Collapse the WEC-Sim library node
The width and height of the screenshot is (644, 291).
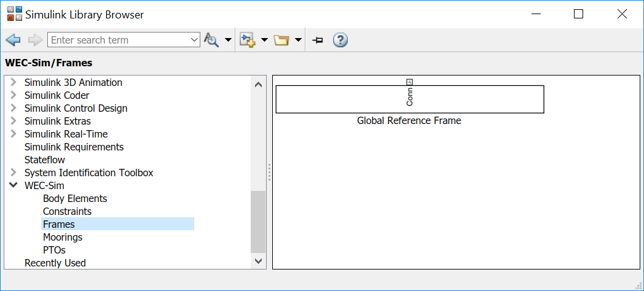14,185
